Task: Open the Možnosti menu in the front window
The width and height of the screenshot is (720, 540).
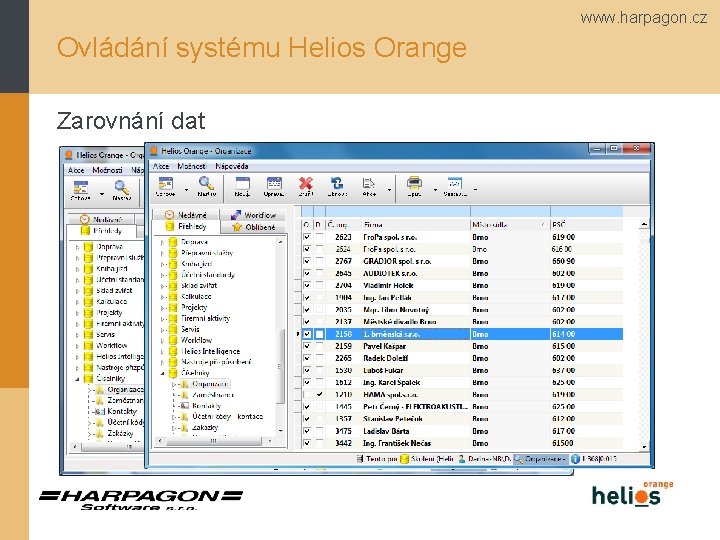Action: (192, 166)
